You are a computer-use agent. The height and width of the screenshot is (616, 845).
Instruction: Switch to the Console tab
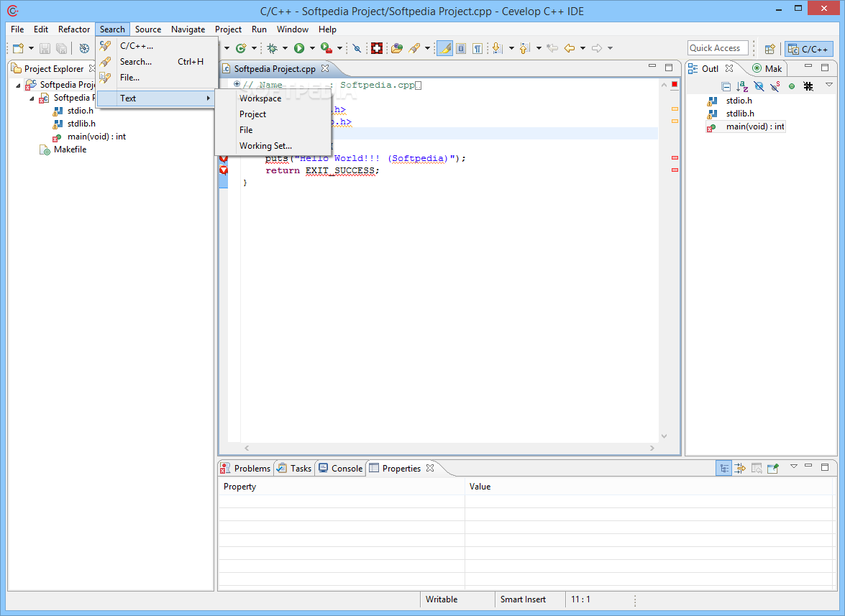point(341,469)
